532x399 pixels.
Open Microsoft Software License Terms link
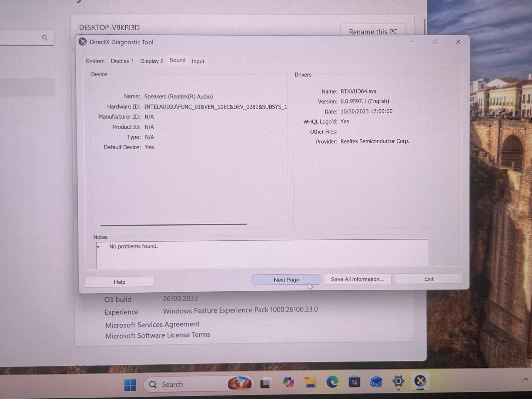(x=158, y=335)
